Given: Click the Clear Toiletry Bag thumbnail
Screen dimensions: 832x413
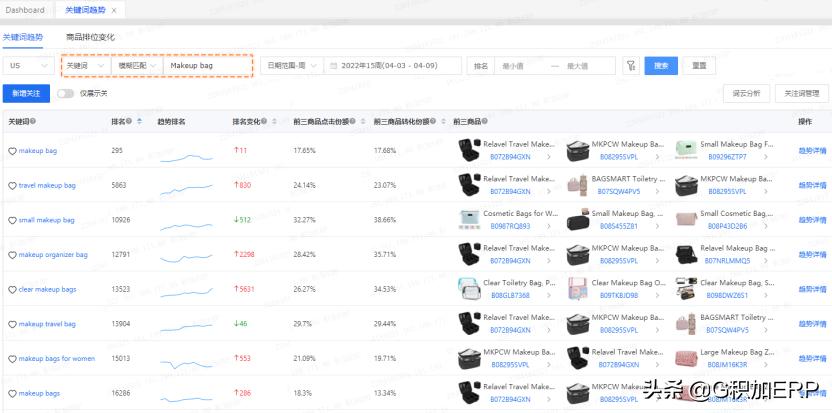Looking at the screenshot, I should pos(469,289).
